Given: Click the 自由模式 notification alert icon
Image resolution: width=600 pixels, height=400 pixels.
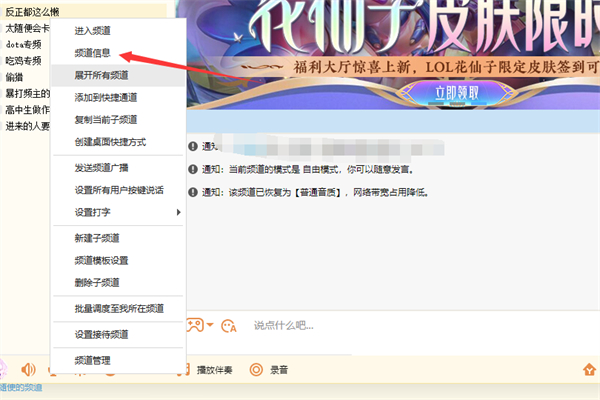Looking at the screenshot, I should pos(193,170).
